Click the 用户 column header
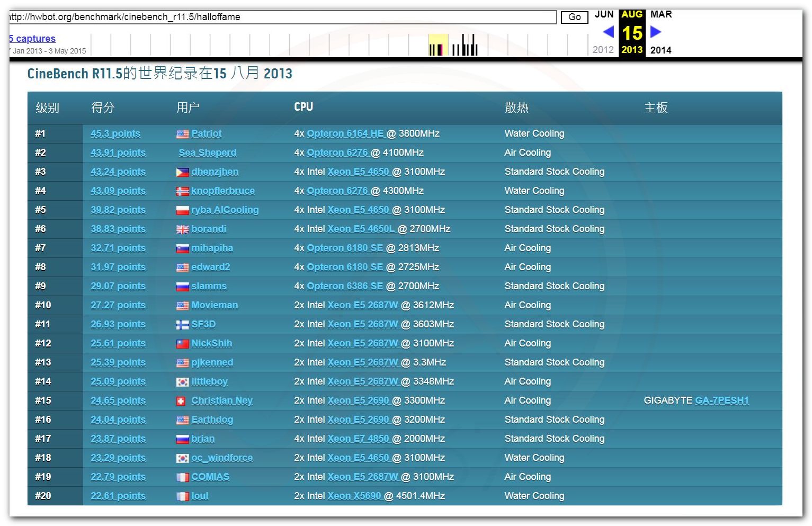812x526 pixels. click(188, 108)
